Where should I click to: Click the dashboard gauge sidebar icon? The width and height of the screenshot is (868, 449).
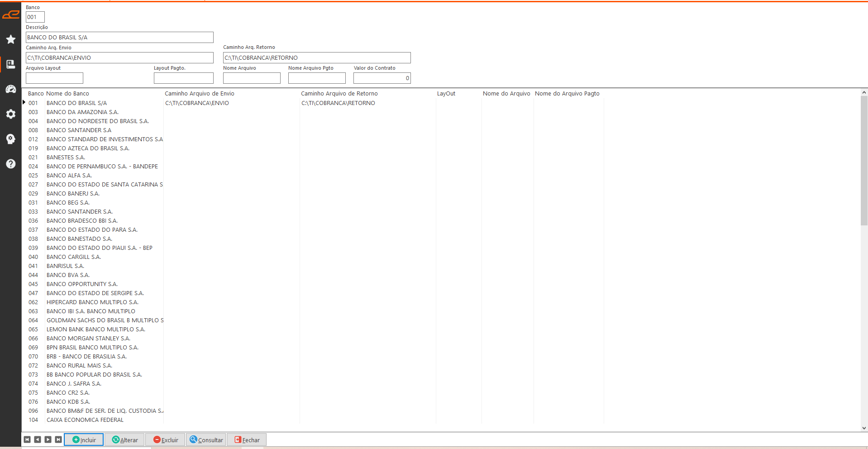coord(11,89)
